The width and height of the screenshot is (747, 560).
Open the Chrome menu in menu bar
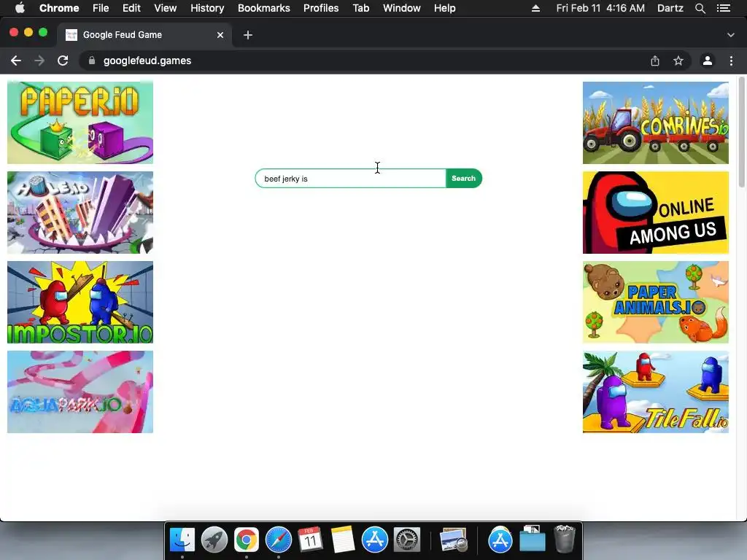59,8
